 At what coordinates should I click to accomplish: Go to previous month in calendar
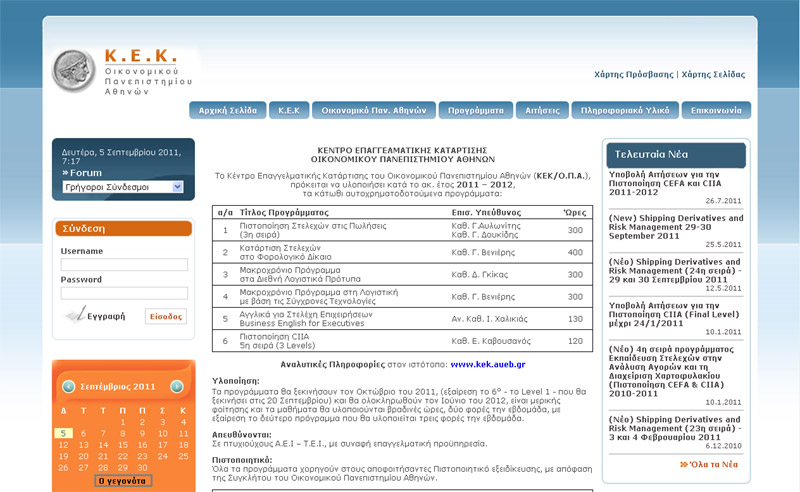click(68, 386)
